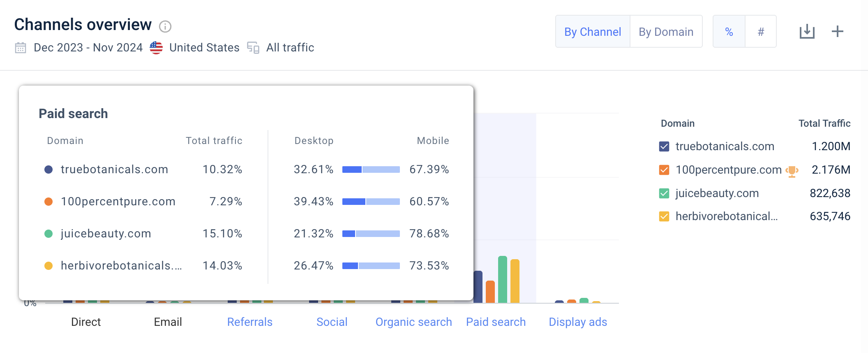Click the calendar icon next to date range
868x353 pixels.
(21, 48)
